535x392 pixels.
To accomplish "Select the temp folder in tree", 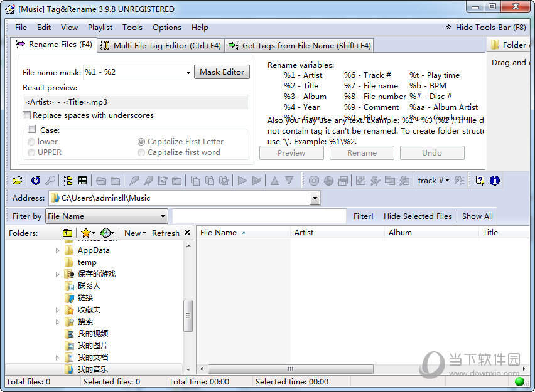I will 87,262.
